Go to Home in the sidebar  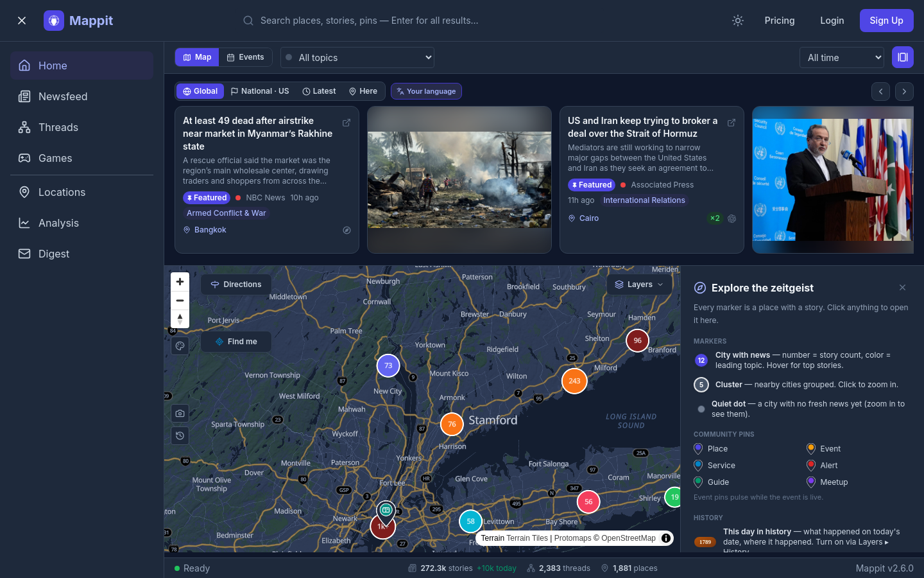pyautogui.click(x=81, y=66)
